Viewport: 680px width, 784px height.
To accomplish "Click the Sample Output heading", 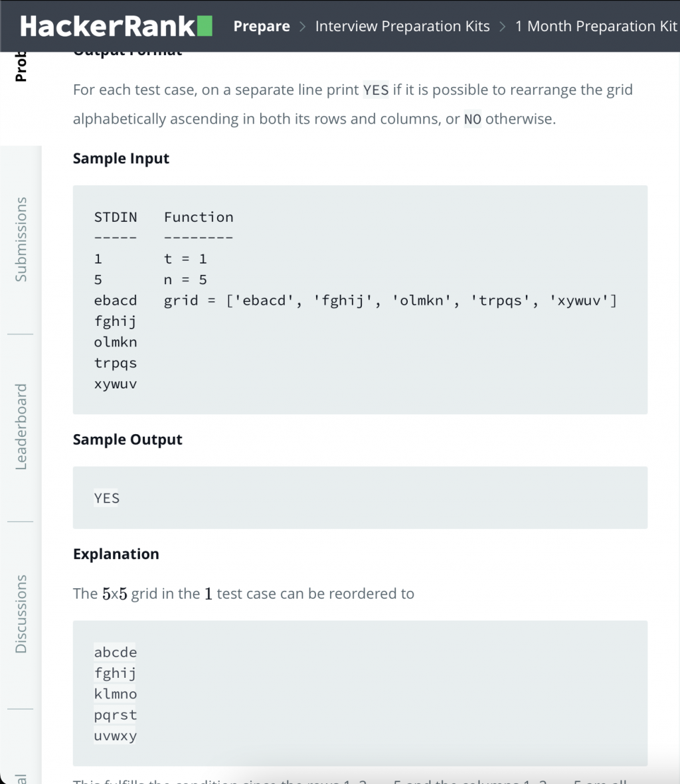I will (127, 439).
